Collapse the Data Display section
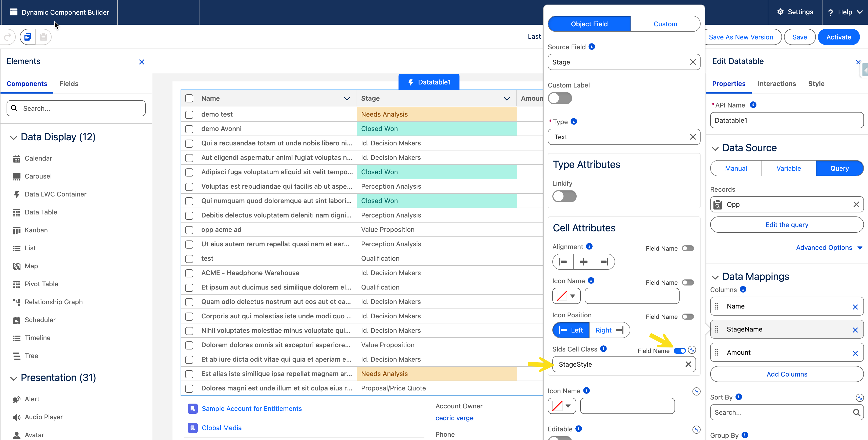The width and height of the screenshot is (868, 440). tap(13, 138)
